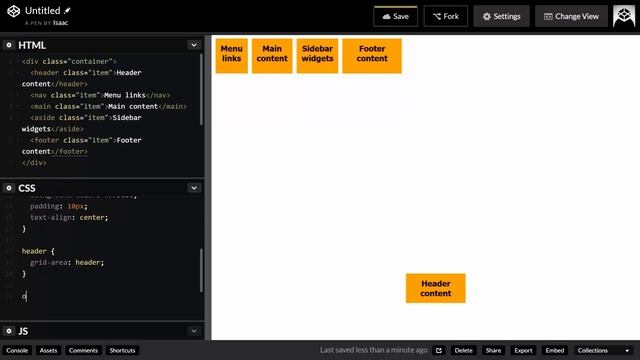Open JS editor settings gear

pyautogui.click(x=9, y=331)
